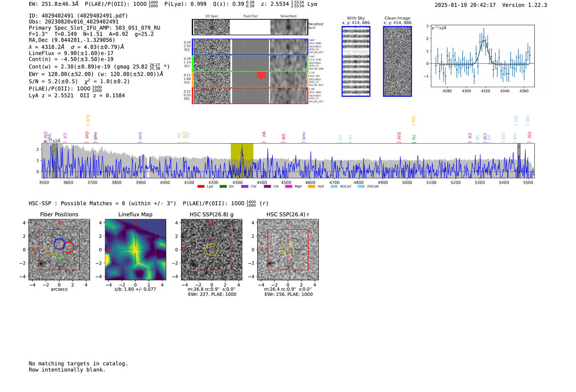Click the Obs: 20230820v016_4029402491 text
The image size is (576, 392).
pos(74,22)
